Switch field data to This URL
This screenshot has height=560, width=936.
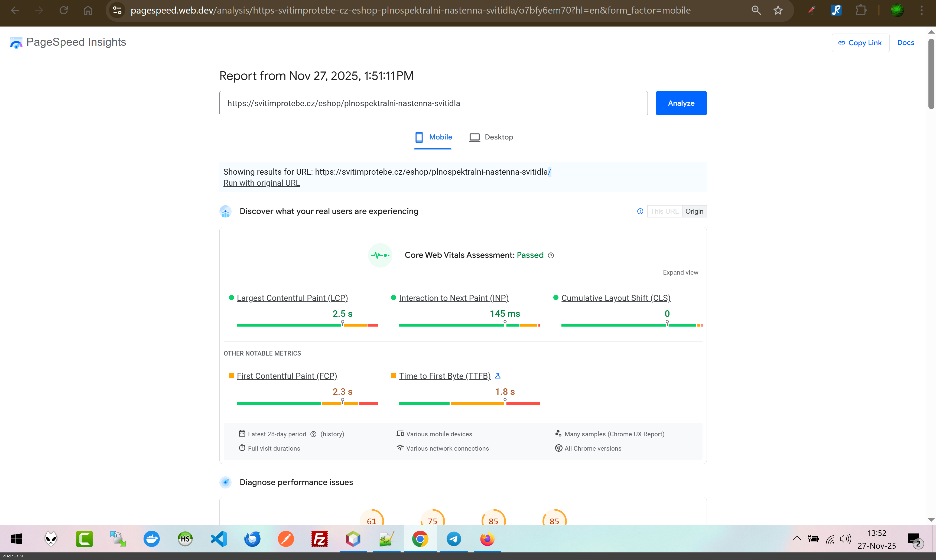point(664,211)
